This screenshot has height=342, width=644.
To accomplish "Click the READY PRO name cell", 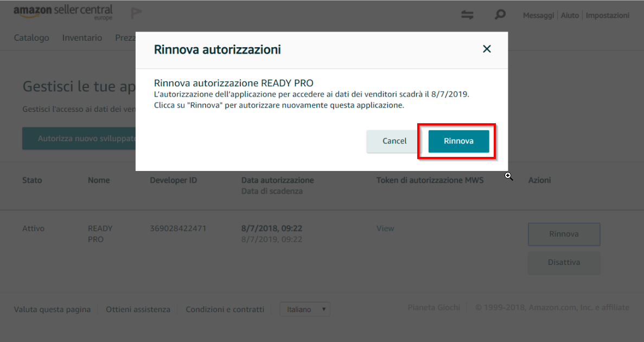I will click(x=100, y=234).
